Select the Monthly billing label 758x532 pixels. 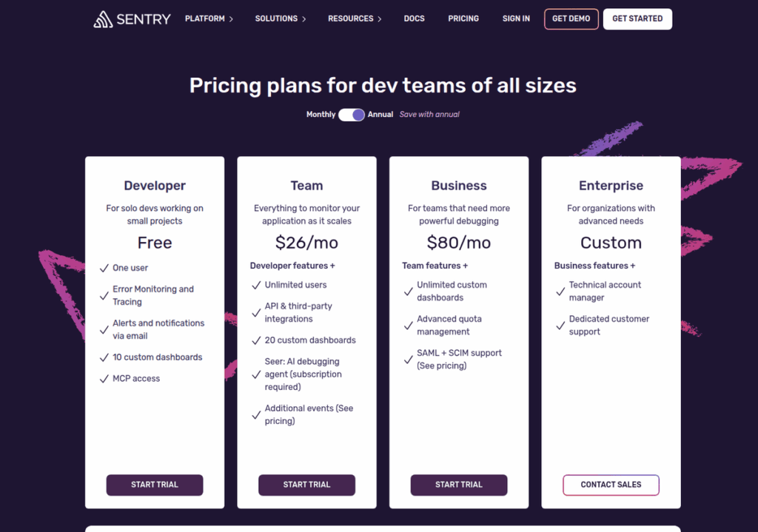(x=321, y=115)
